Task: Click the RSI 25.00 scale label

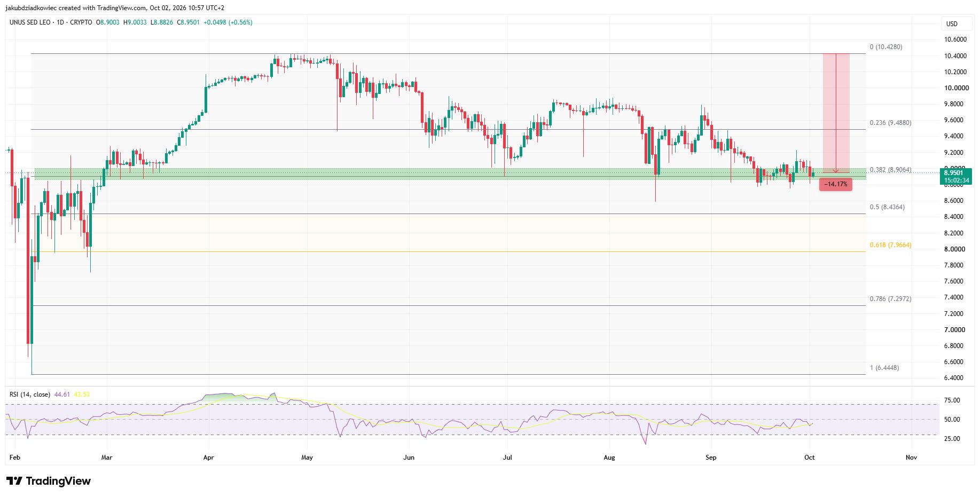Action: point(952,439)
